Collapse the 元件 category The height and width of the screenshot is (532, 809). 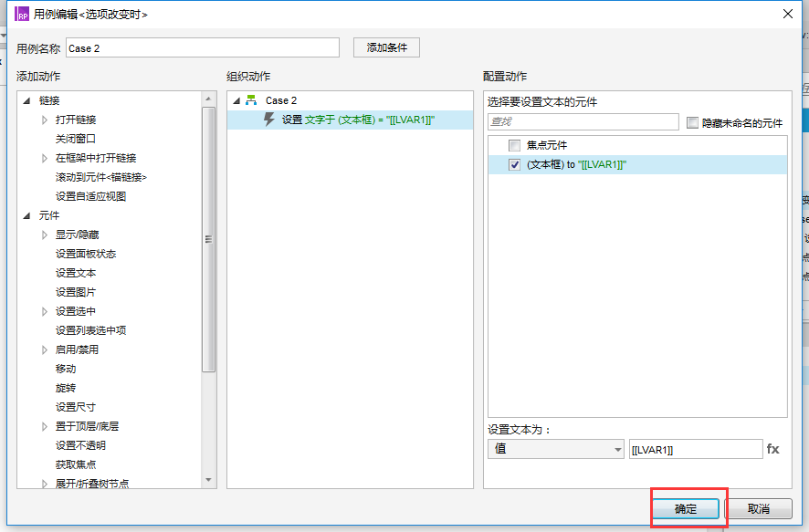(x=26, y=215)
